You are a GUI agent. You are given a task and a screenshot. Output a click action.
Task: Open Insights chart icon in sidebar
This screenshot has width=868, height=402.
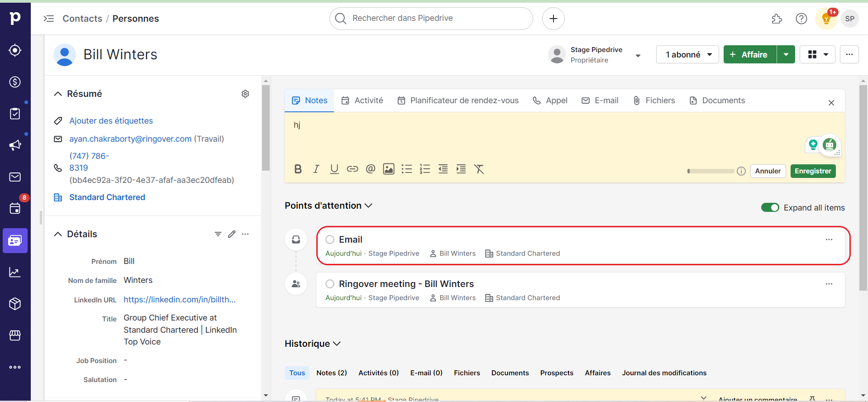click(15, 272)
